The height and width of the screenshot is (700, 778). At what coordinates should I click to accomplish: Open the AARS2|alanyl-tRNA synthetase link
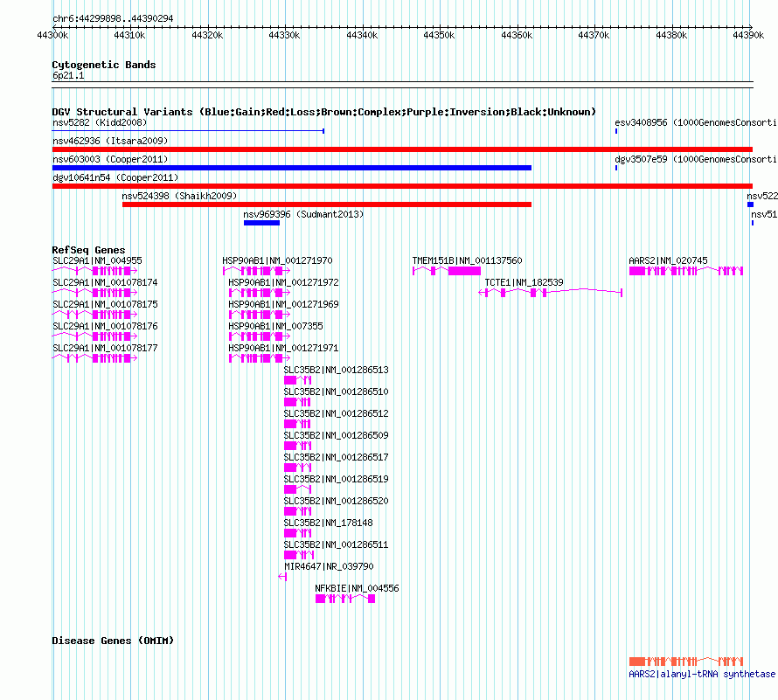click(702, 674)
